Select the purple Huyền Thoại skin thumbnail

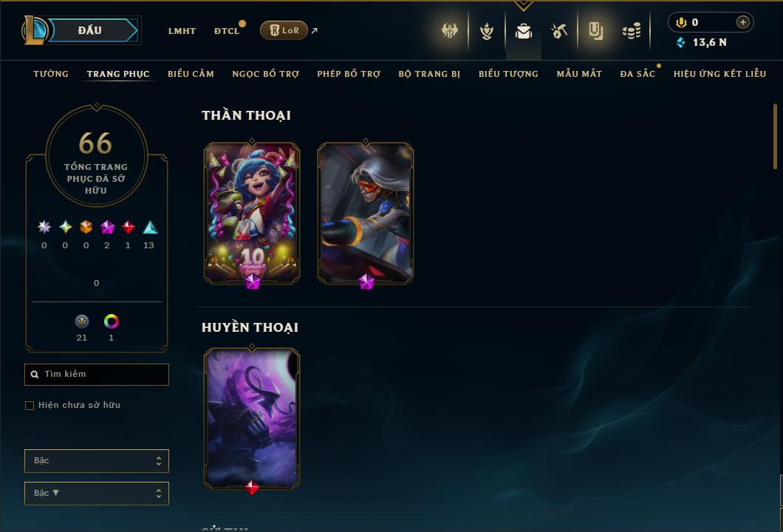coord(252,418)
